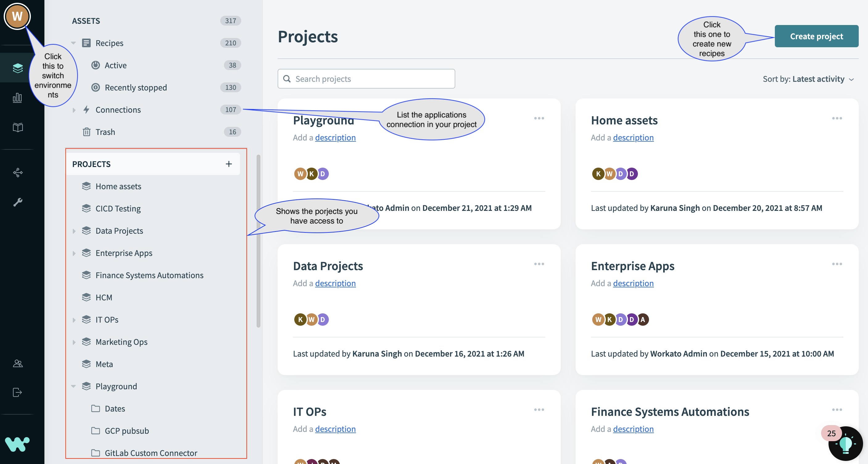868x464 pixels.
Task: Click the Workato logo at bottom left
Action: [18, 445]
